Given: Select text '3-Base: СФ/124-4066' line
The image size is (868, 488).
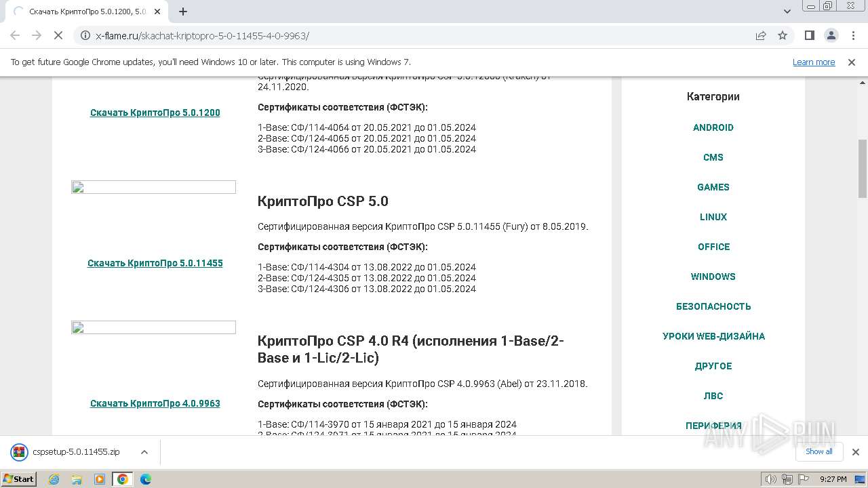Looking at the screenshot, I should click(x=367, y=149).
